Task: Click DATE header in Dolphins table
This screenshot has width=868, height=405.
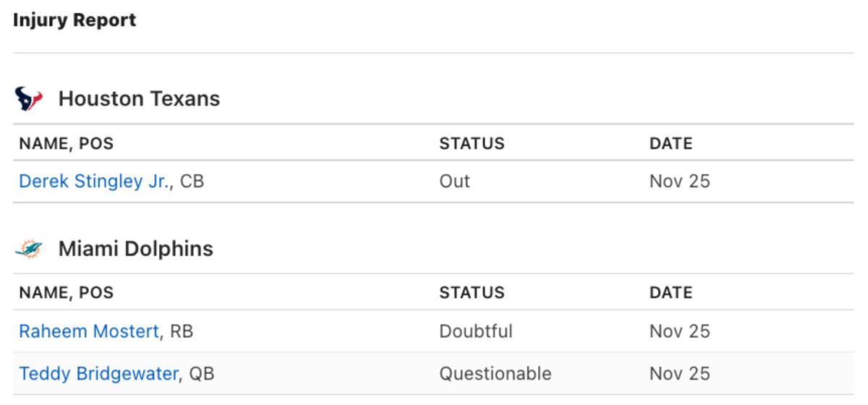Action: point(671,293)
